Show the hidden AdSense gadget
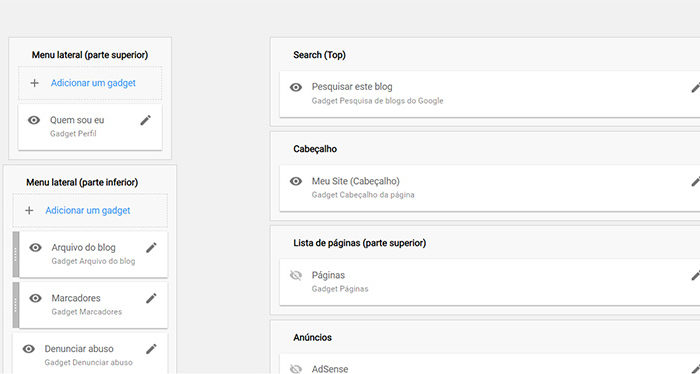The height and width of the screenshot is (374, 700). click(x=296, y=369)
